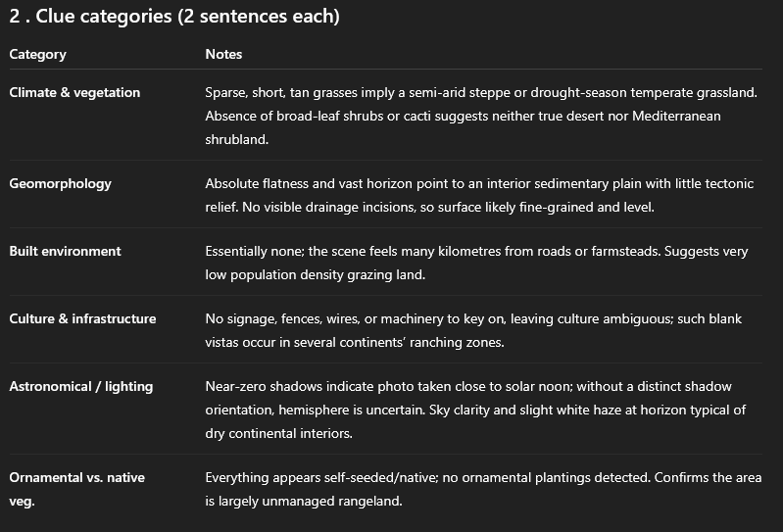Click the Notes column header
783x532 pixels.
[x=223, y=54]
